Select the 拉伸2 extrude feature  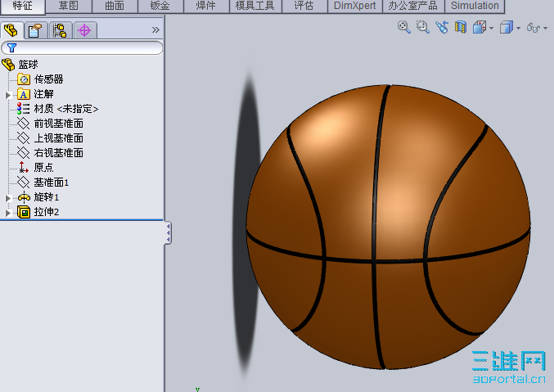(47, 212)
